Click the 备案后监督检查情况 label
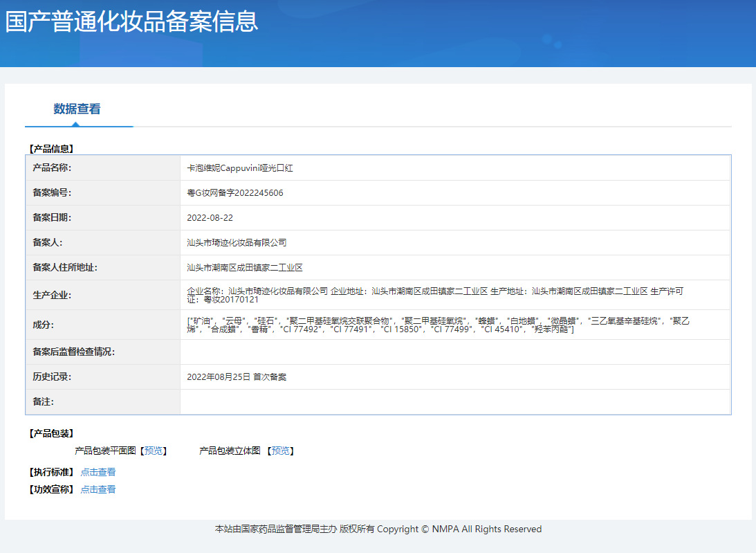 pyautogui.click(x=73, y=352)
